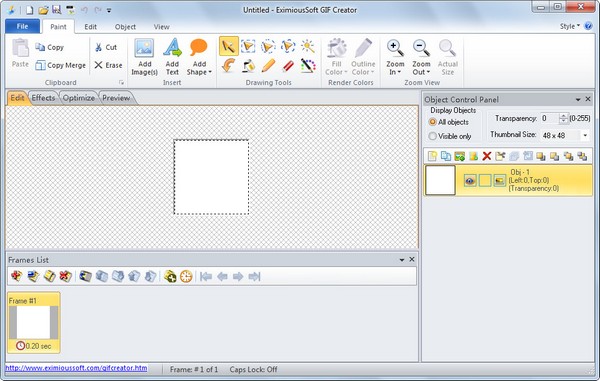Select the Frame #1 thumbnail
This screenshot has width=600, height=381.
(x=34, y=322)
